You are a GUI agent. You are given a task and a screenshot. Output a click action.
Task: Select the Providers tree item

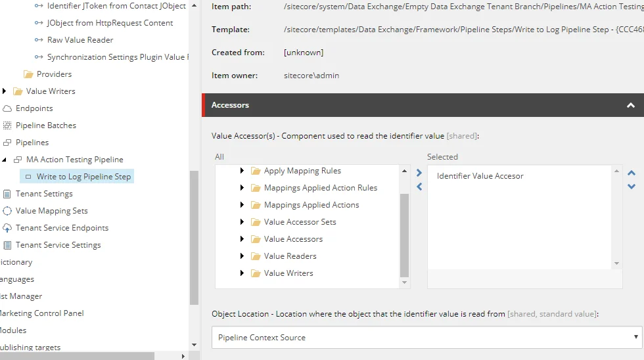(54, 74)
